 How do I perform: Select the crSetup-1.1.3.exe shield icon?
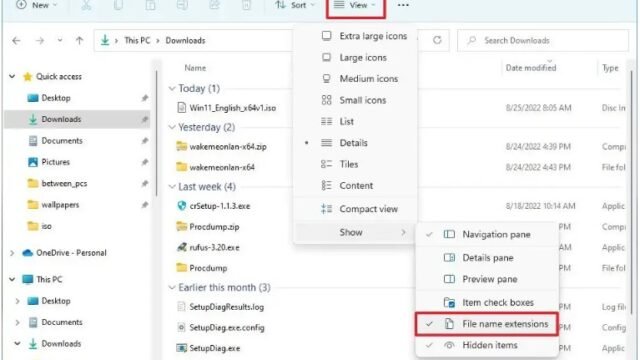tap(182, 206)
